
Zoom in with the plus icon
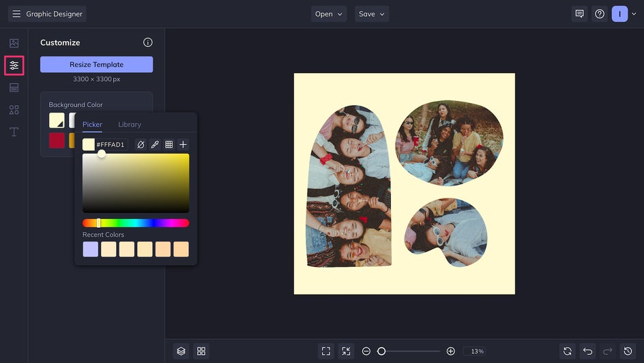[x=450, y=351]
